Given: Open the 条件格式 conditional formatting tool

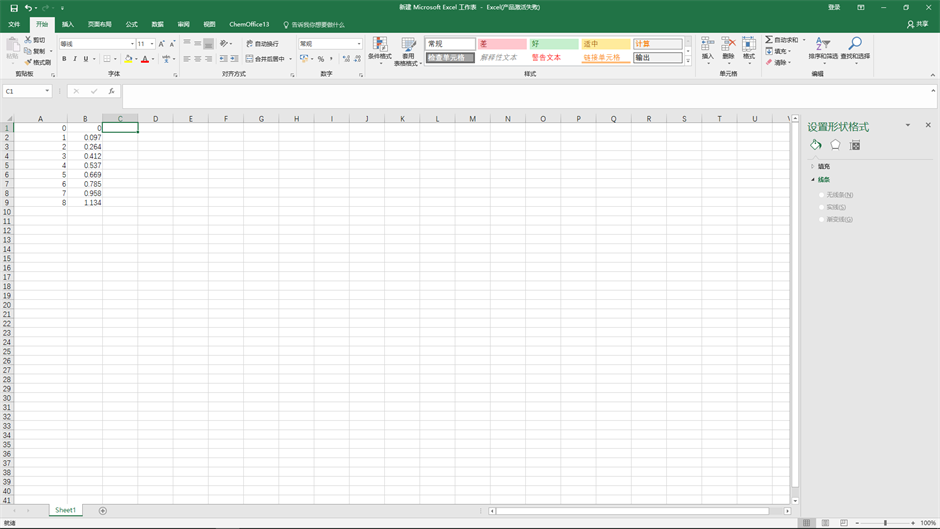Looking at the screenshot, I should pyautogui.click(x=379, y=50).
